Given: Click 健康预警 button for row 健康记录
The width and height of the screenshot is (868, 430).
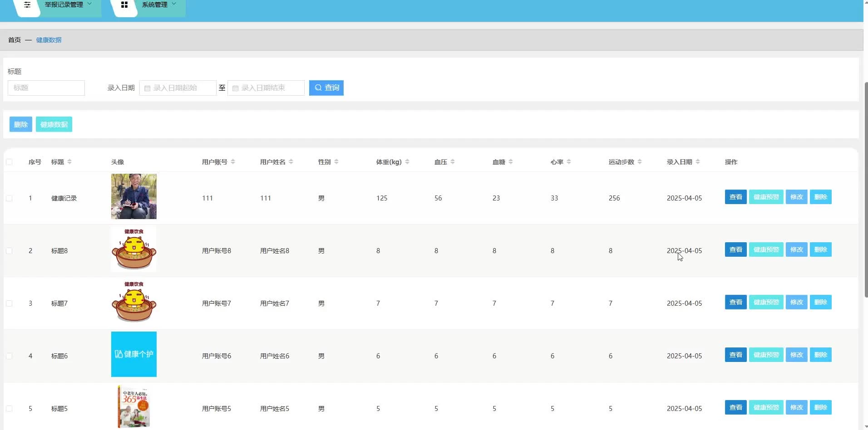Looking at the screenshot, I should [x=766, y=197].
